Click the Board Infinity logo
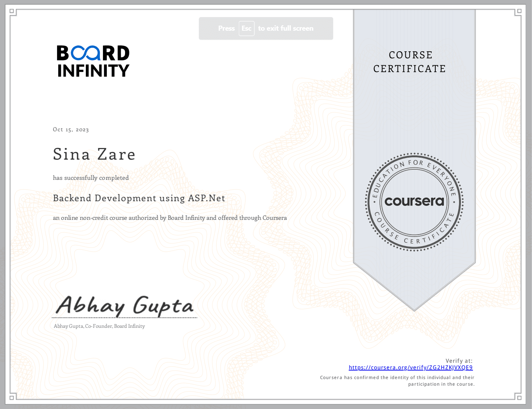 (93, 61)
